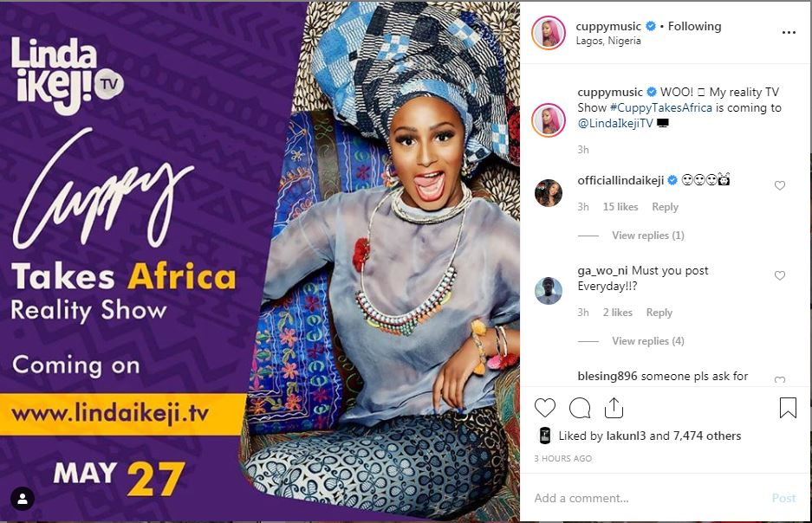This screenshot has height=523, width=812.
Task: Expand View replies (4)
Action: click(x=648, y=341)
